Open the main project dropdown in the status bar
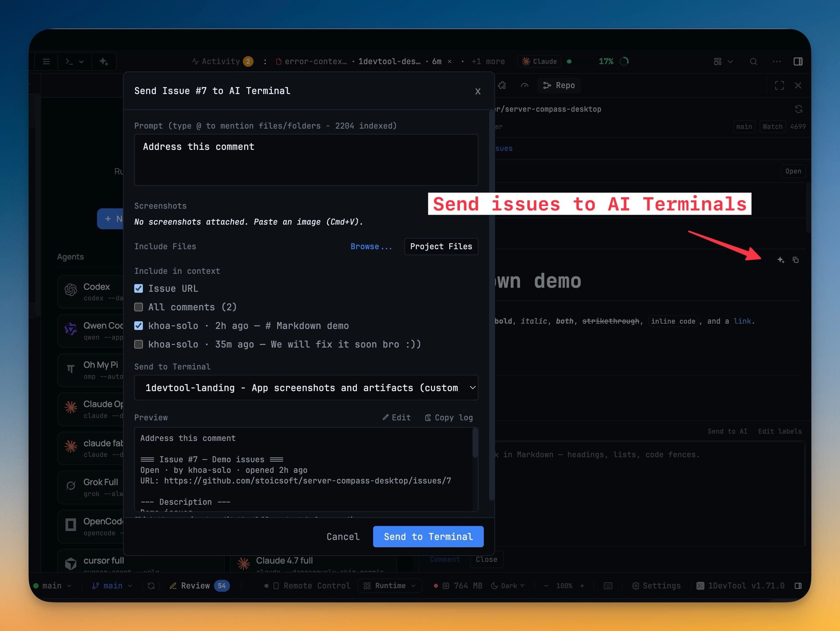Image resolution: width=840 pixels, height=631 pixels. [x=52, y=586]
